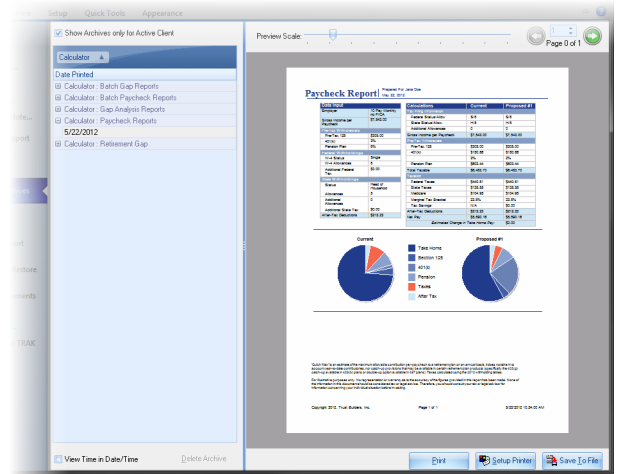Select the 5/22/2012 archive entry
626x474 pixels.
82,133
